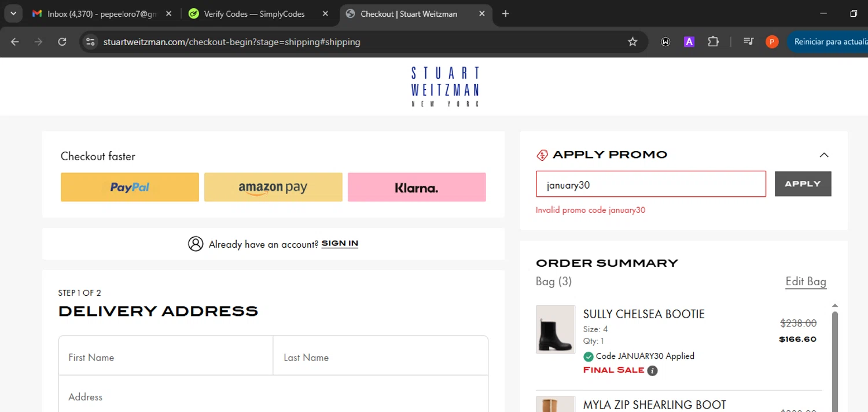Screen dimensions: 868x412
Task: Open the Chrome profile avatar
Action: point(771,42)
